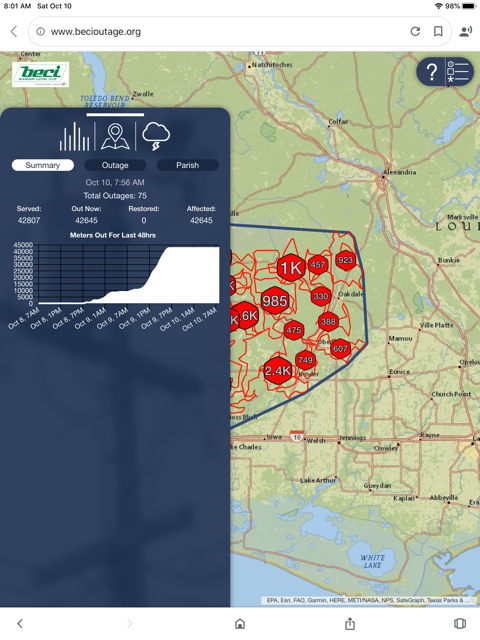The width and height of the screenshot is (480, 640).
Task: Tap the becioutage.org address bar
Action: [220, 31]
